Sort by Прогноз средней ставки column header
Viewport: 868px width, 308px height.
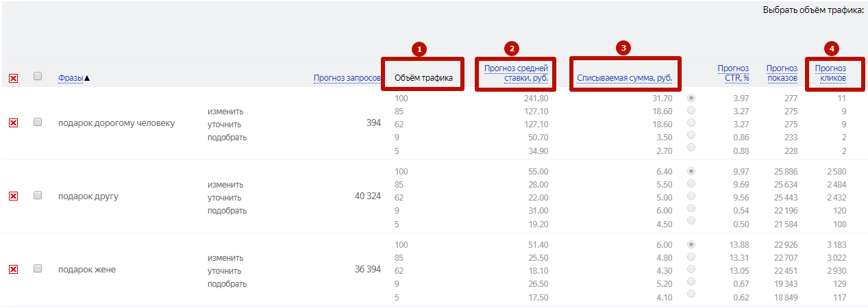[x=516, y=73]
